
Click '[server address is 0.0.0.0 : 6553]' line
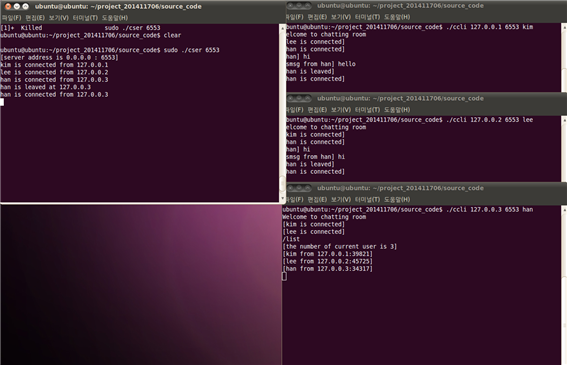tap(59, 58)
